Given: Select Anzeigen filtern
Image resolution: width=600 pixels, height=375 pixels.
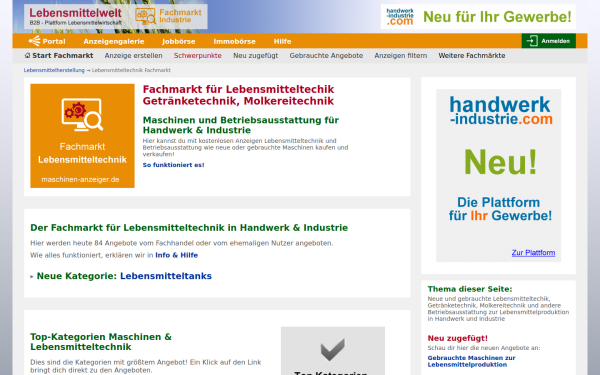Looking at the screenshot, I should tap(401, 55).
